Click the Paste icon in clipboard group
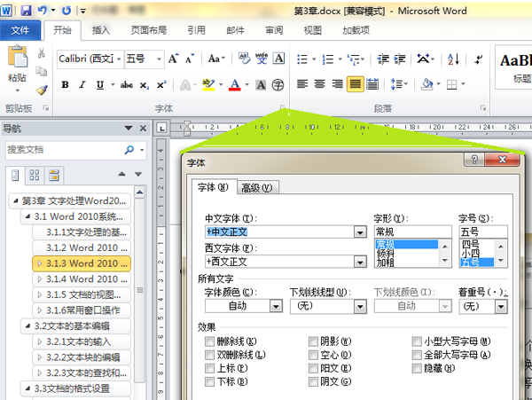This screenshot has height=400, width=532. pyautogui.click(x=18, y=57)
